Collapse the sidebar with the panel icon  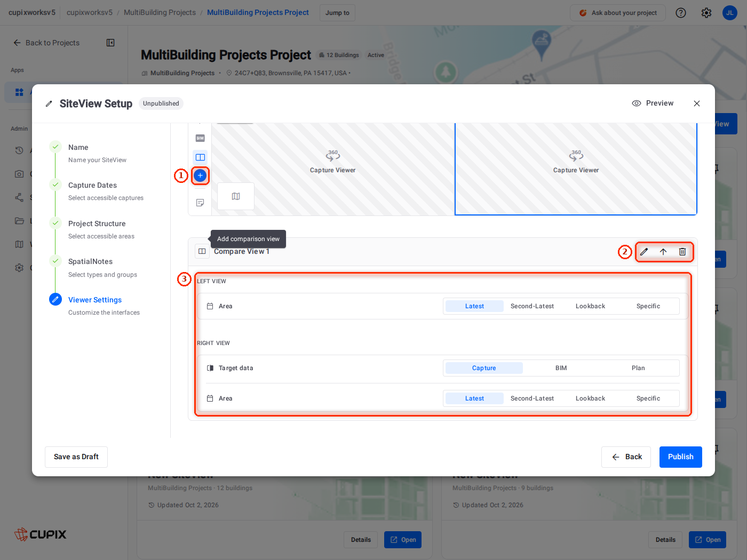tap(110, 43)
